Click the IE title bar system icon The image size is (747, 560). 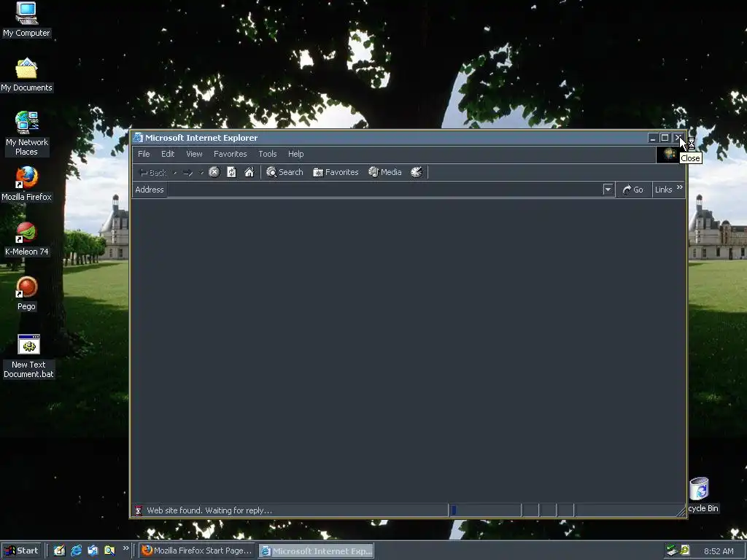pos(138,138)
